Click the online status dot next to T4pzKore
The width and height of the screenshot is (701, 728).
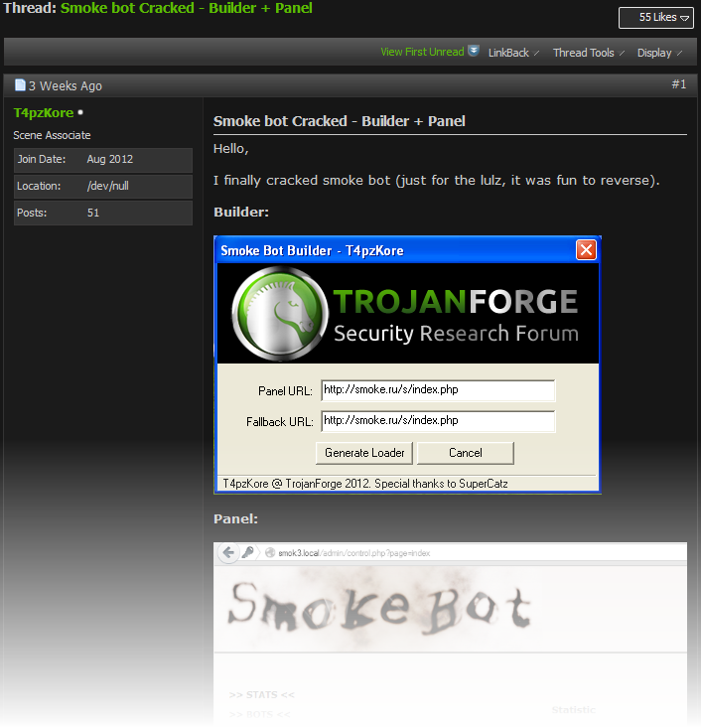point(80,112)
